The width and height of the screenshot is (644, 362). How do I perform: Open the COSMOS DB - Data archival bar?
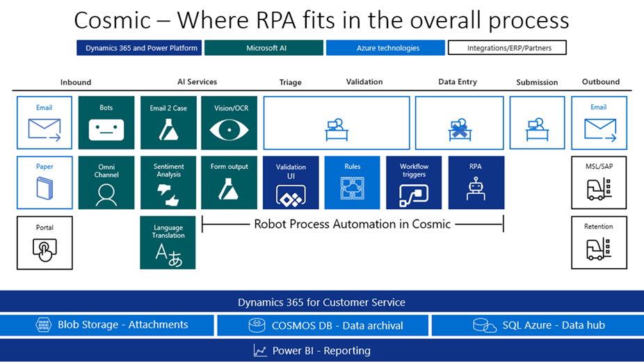click(323, 325)
